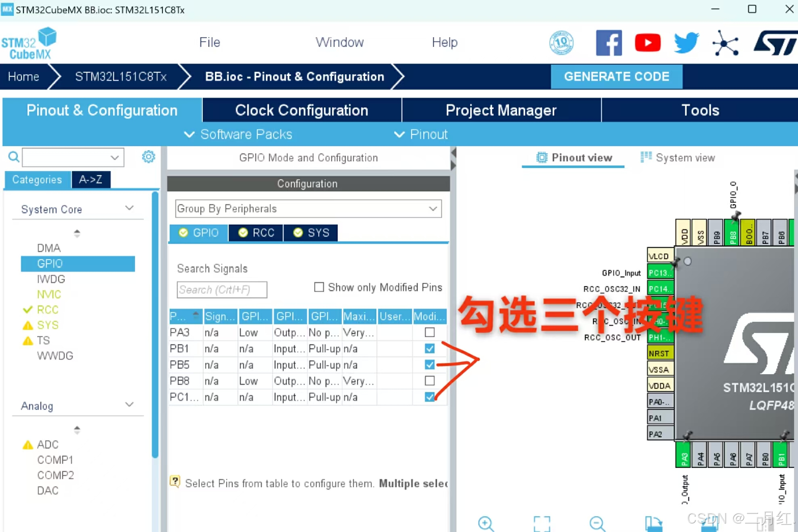Image resolution: width=798 pixels, height=532 pixels.
Task: Open the YouTube channel icon
Action: 647,42
